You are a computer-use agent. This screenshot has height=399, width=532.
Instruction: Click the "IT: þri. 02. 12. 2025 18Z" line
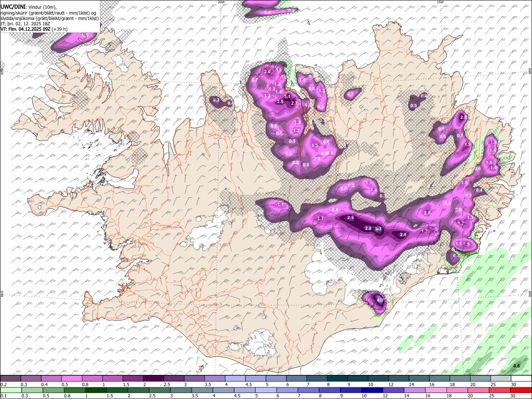point(25,24)
